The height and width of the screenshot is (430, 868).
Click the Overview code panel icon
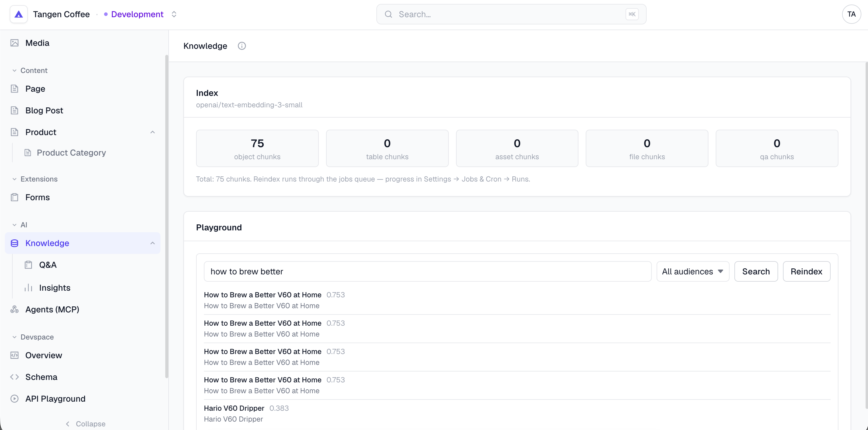[14, 355]
